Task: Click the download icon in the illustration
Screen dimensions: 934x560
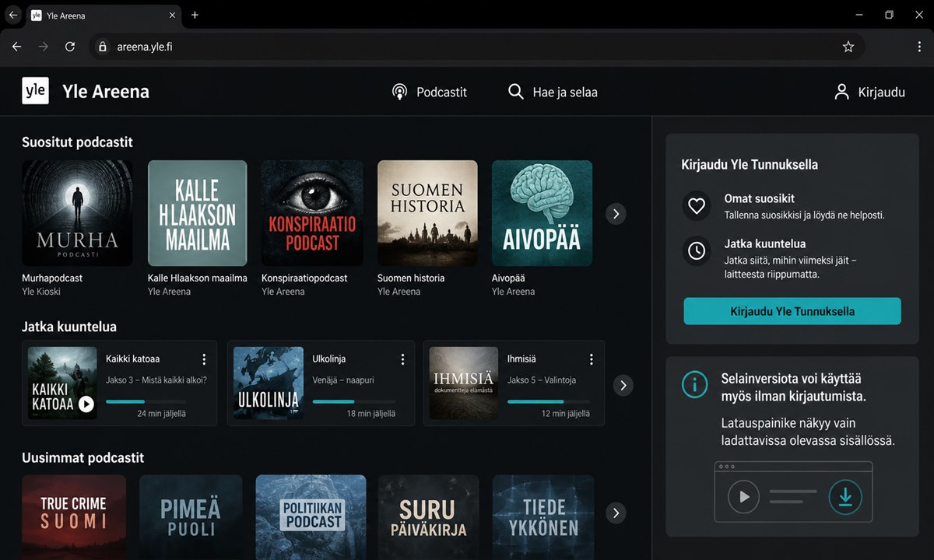Action: 845,496
